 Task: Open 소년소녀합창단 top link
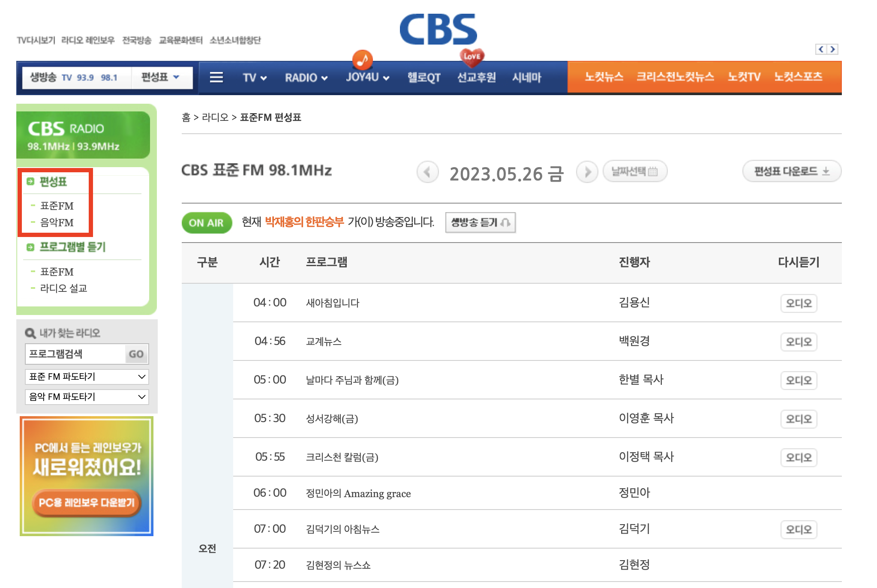point(235,40)
